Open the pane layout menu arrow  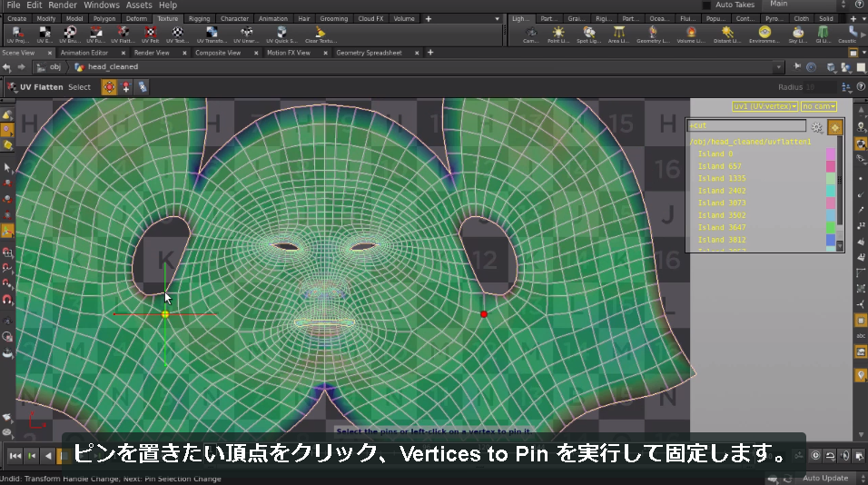point(864,54)
